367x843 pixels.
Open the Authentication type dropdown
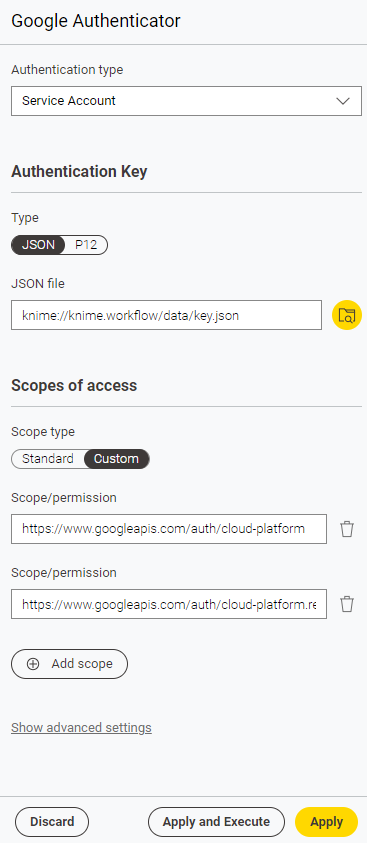coord(186,101)
